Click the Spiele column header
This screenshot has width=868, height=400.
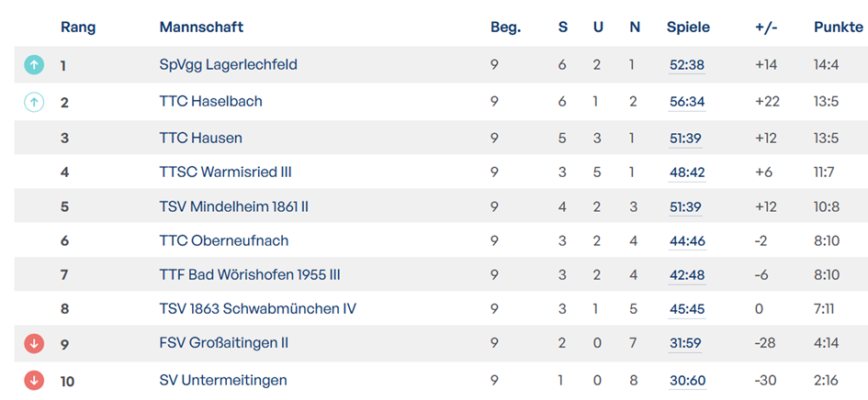point(688,28)
